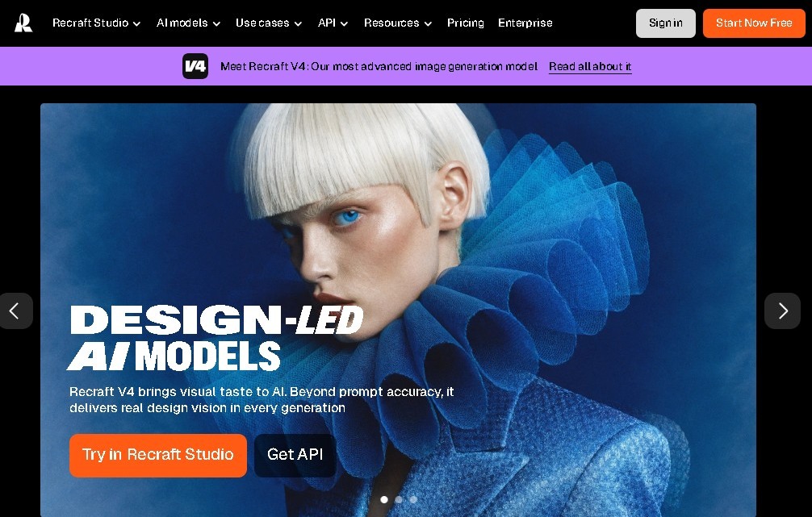Expand the Use cases dropdown
812x517 pixels.
pyautogui.click(x=269, y=23)
